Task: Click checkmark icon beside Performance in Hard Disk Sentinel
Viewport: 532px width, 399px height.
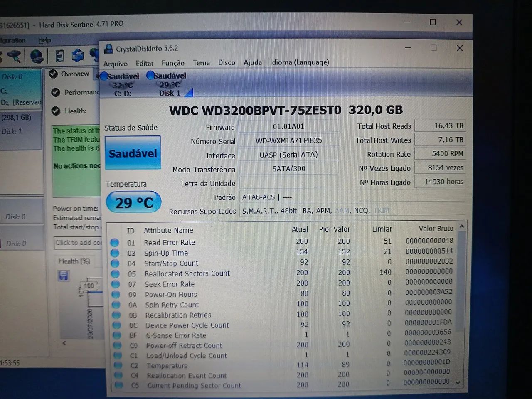Action: point(56,92)
